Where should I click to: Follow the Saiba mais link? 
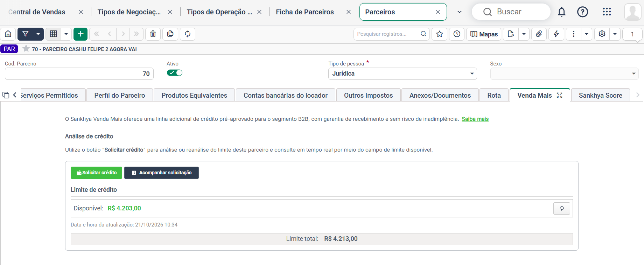point(475,119)
